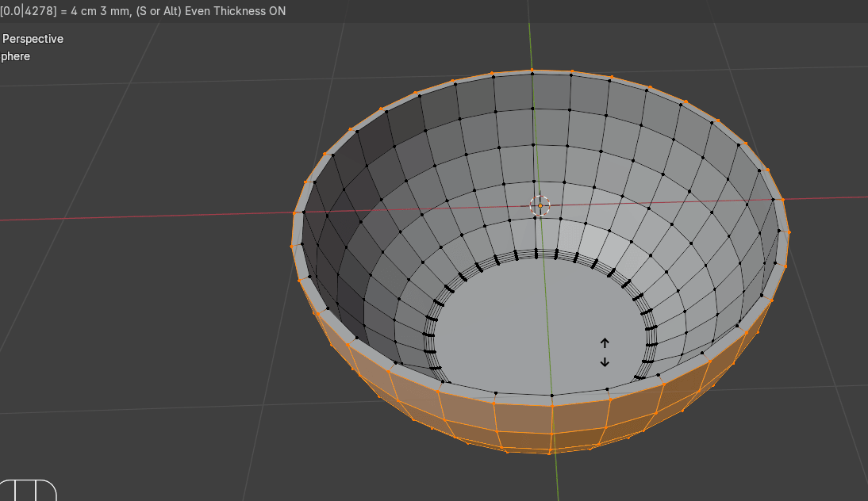Select an orange outer wall face of bowl
Image resolution: width=868 pixels, height=501 pixels.
click(x=524, y=418)
